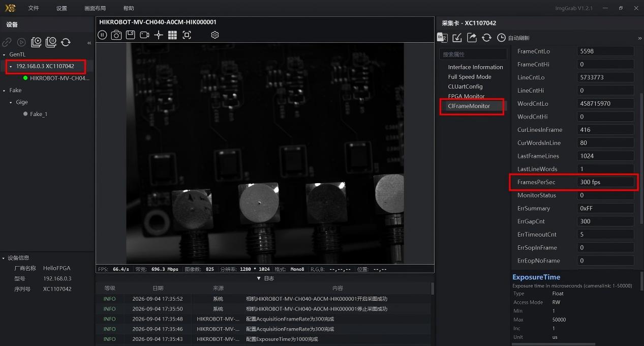Toggle the 自动刷新 auto-refresh clock

click(501, 38)
